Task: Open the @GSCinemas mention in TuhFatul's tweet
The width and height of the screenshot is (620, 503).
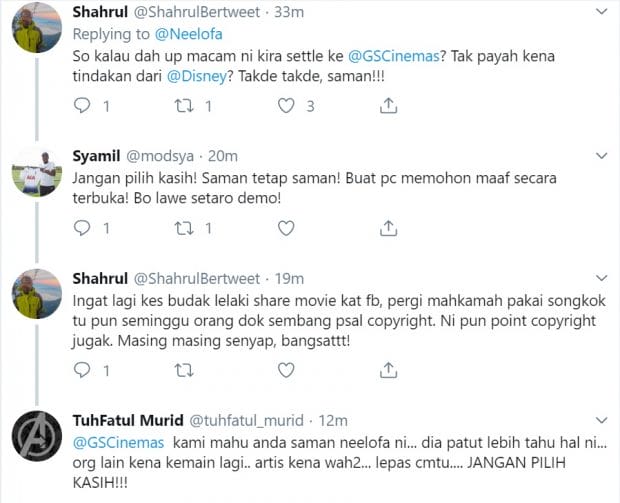Action: pos(119,441)
